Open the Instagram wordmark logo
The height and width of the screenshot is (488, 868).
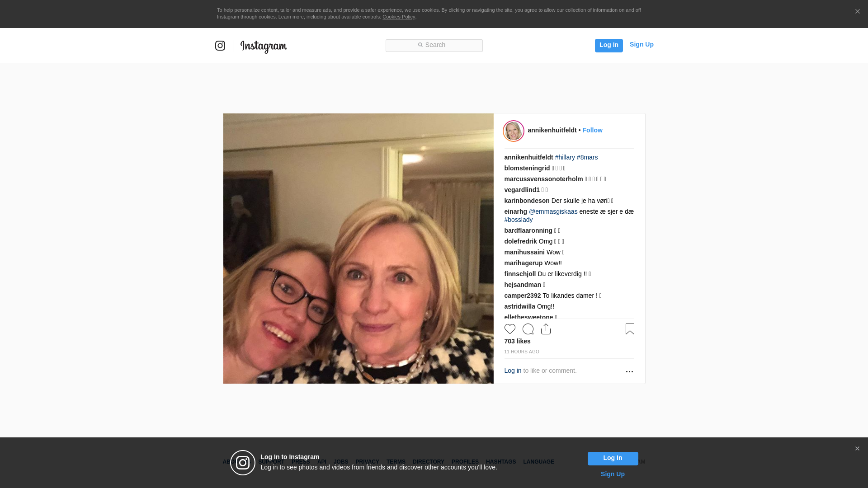pos(264,47)
